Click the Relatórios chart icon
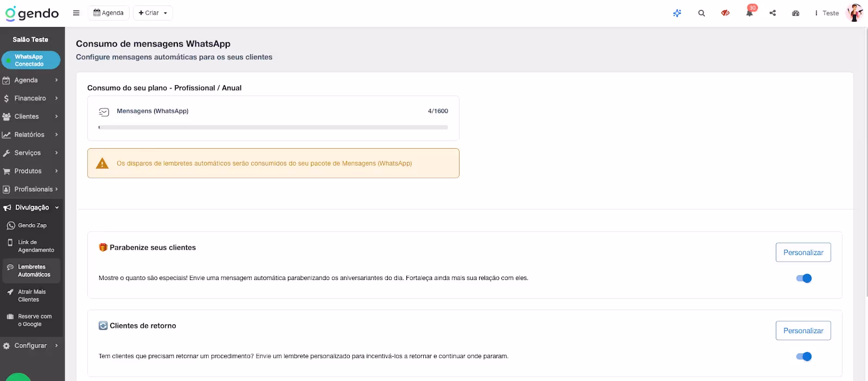This screenshot has width=868, height=381. [7, 135]
